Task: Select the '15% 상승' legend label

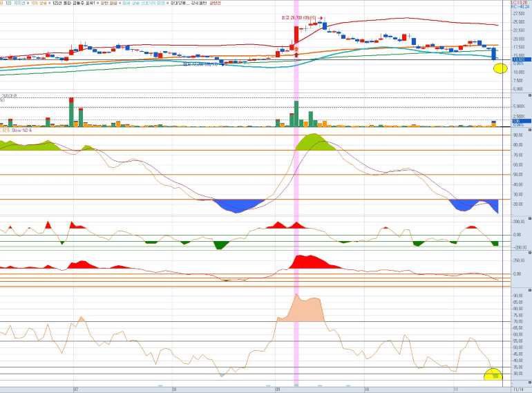Action: click(x=38, y=3)
